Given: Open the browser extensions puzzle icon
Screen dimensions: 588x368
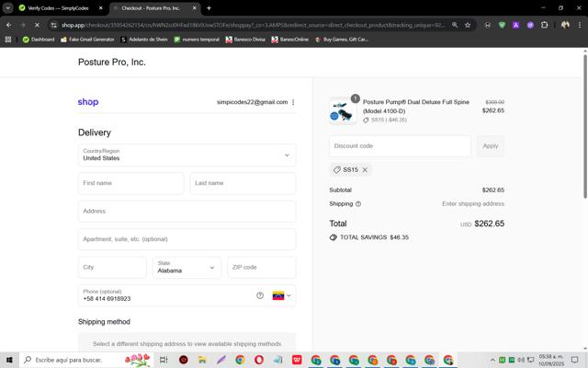Looking at the screenshot, I should click(544, 25).
